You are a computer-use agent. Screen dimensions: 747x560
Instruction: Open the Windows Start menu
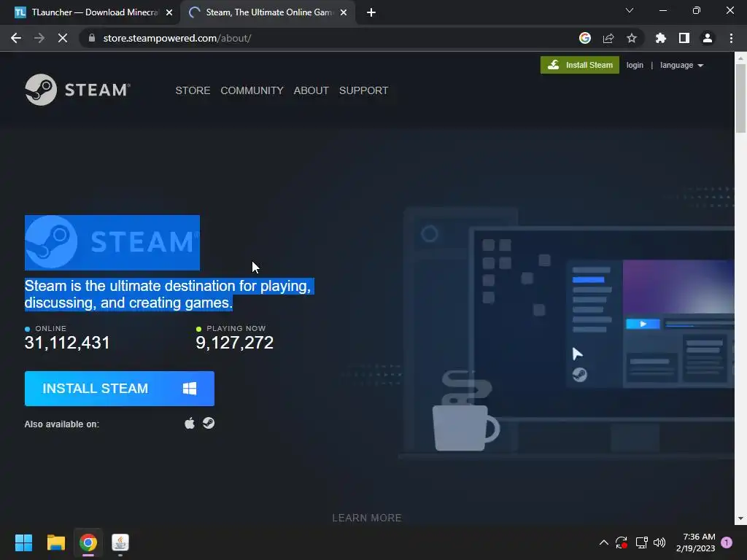click(23, 542)
